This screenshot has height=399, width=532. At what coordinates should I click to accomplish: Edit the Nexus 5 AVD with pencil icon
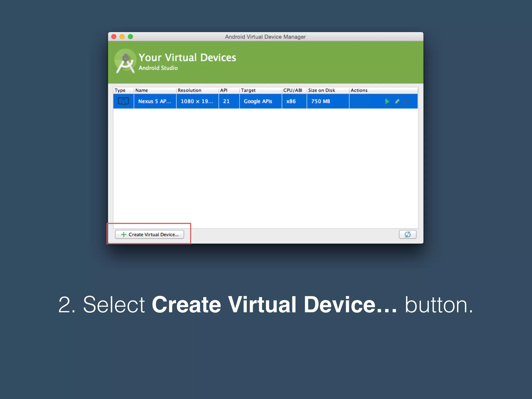(x=397, y=101)
